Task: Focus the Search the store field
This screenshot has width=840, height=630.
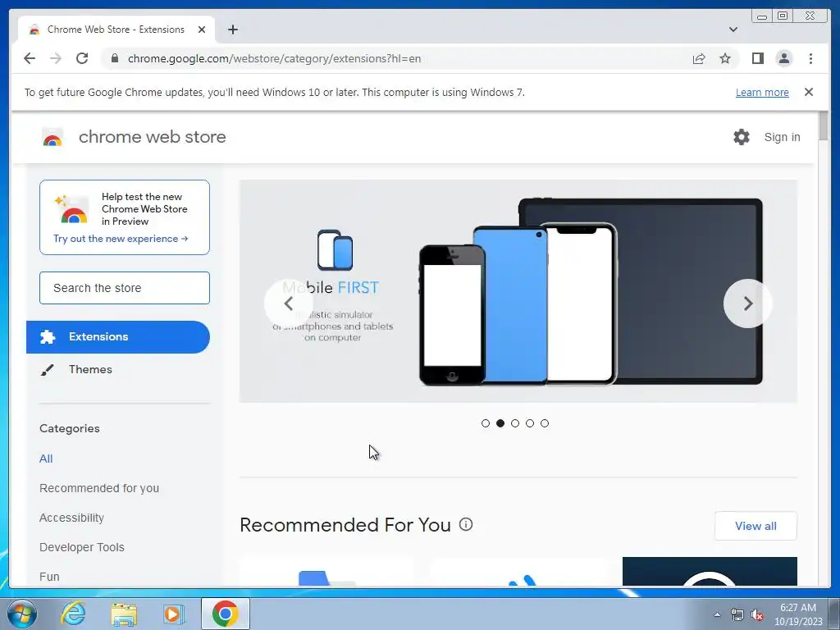Action: [125, 288]
